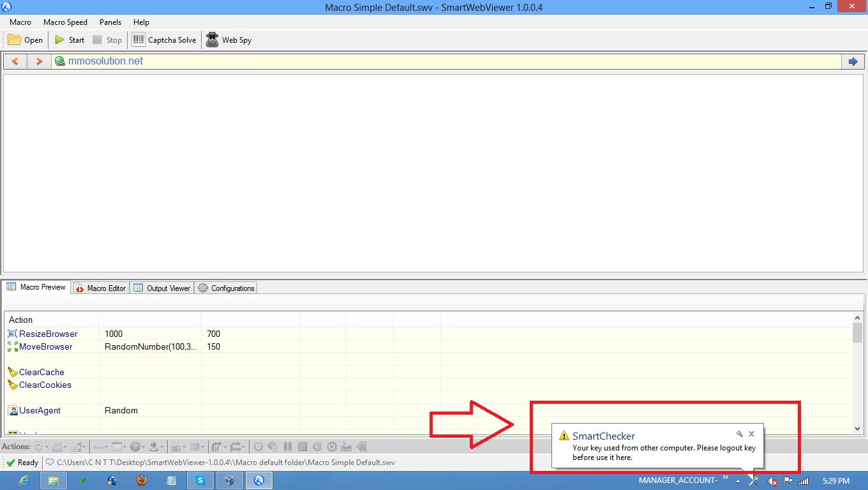Open the dropdown arrow beside the list action icon
The width and height of the screenshot is (868, 490).
point(203,447)
